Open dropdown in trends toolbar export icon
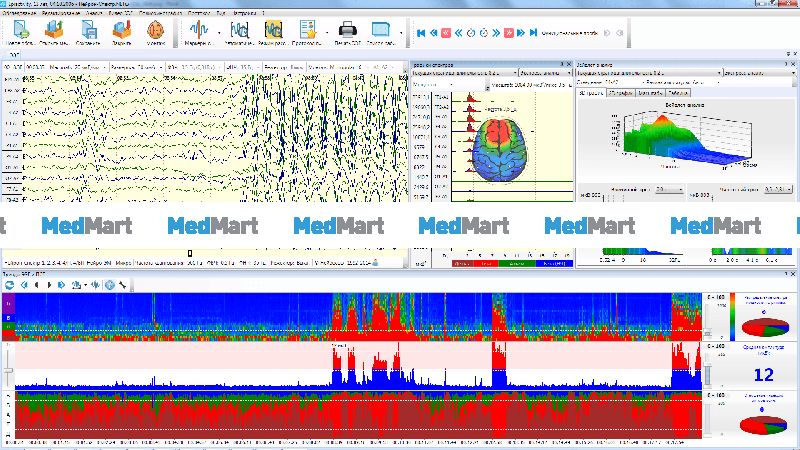This screenshot has height=450, width=800. click(86, 285)
